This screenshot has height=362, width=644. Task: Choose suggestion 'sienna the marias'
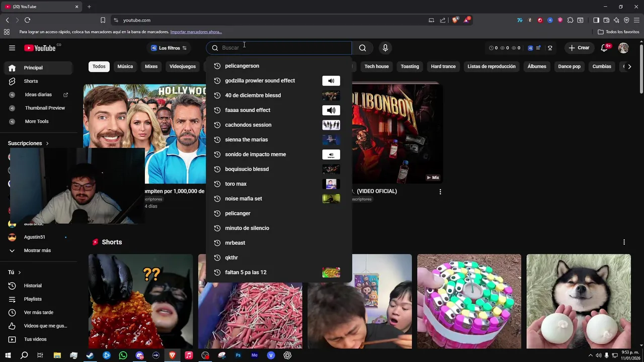tap(279, 139)
